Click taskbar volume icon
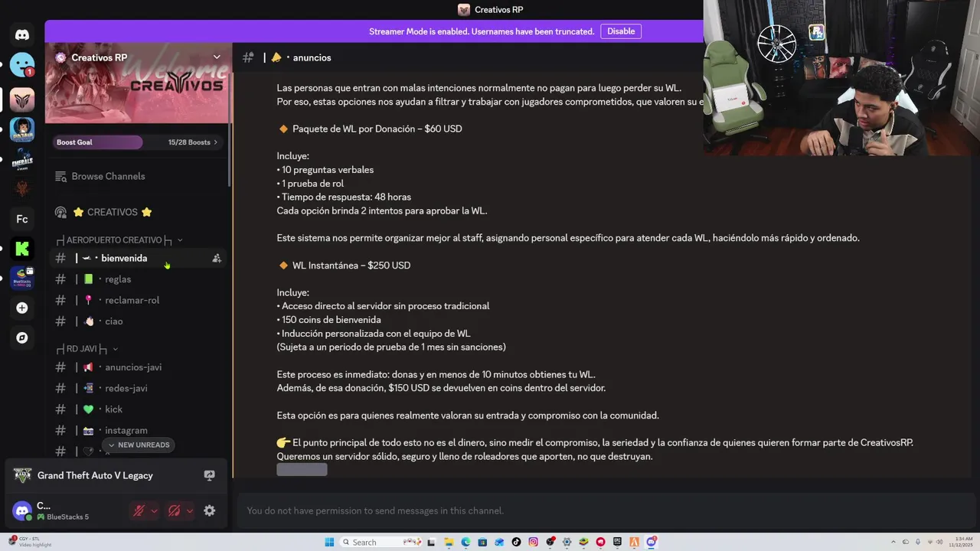980x551 pixels. 939,542
